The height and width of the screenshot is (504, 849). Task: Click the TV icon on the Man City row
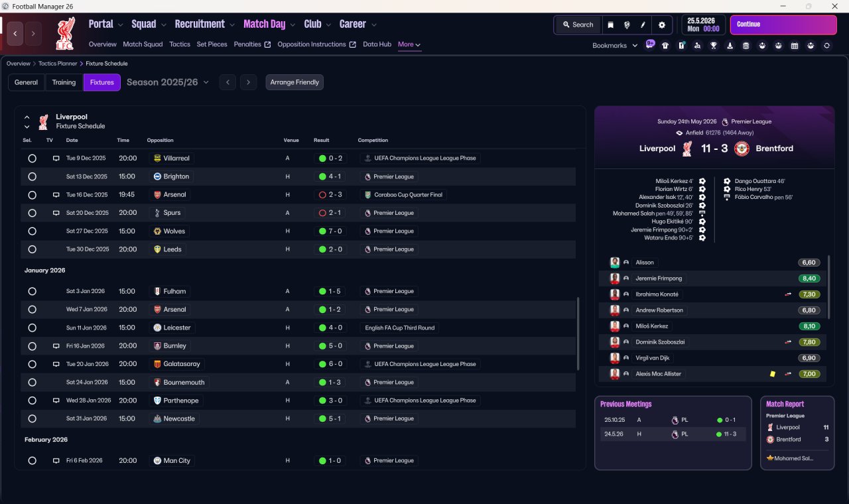(x=56, y=461)
